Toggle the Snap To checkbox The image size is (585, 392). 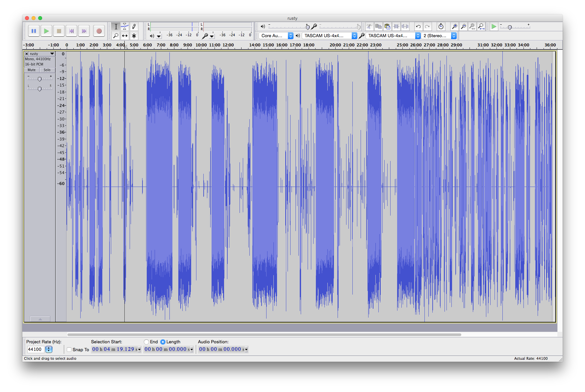[69, 350]
